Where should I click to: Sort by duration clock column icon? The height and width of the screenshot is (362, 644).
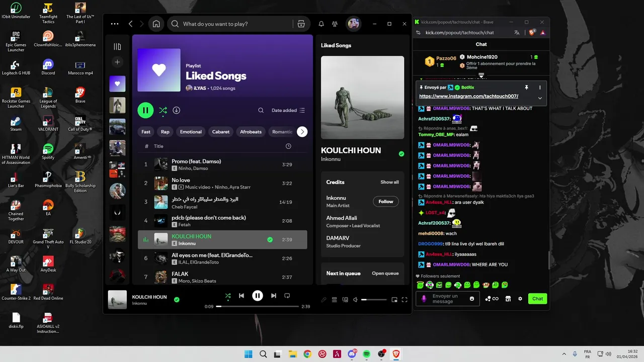point(288,146)
